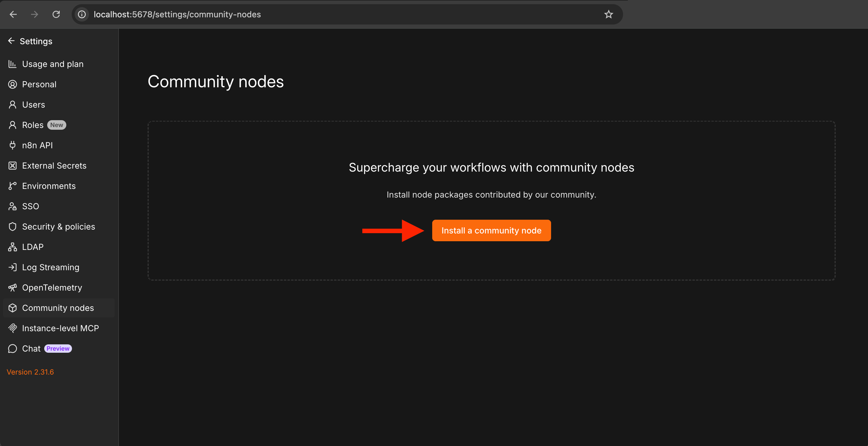The image size is (868, 446).
Task: Click the Community nodes cube icon
Action: pos(13,308)
